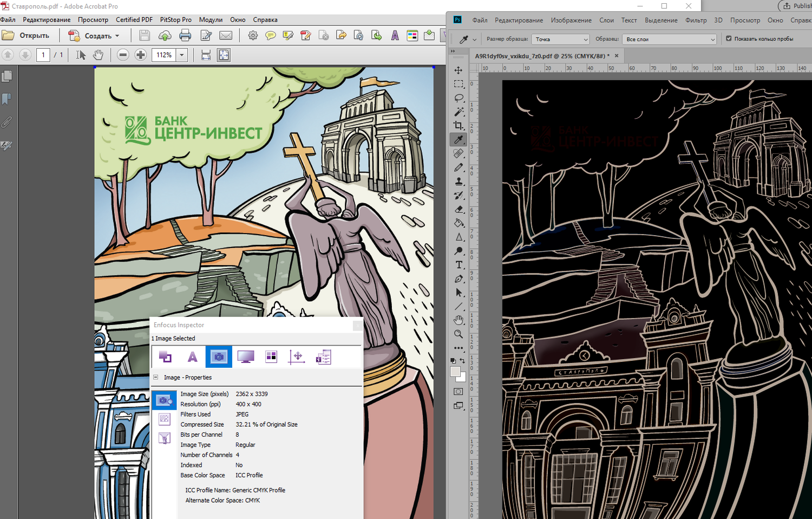Select the Path Selection tool in Photoshop
The image size is (812, 519).
pos(459,293)
